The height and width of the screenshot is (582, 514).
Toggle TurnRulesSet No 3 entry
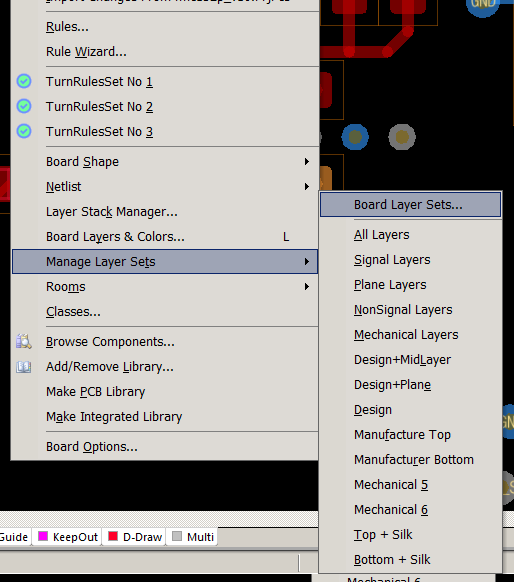click(165, 131)
